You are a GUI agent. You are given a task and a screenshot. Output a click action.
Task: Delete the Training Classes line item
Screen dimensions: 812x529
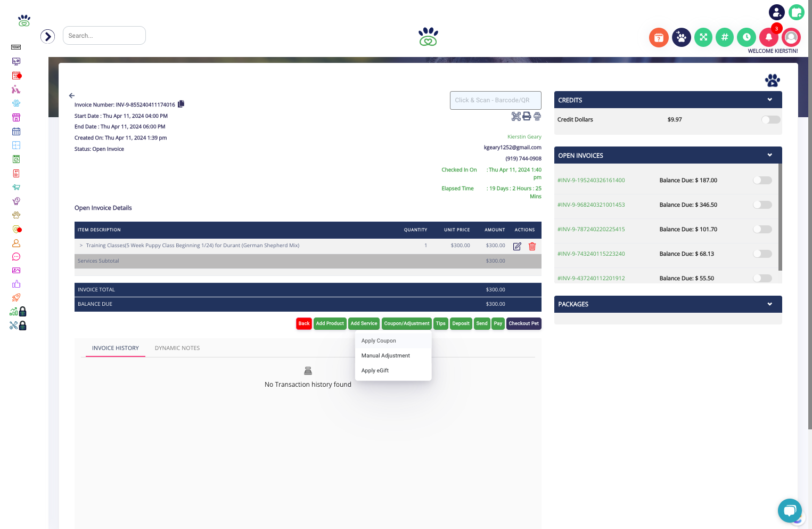[x=532, y=246]
